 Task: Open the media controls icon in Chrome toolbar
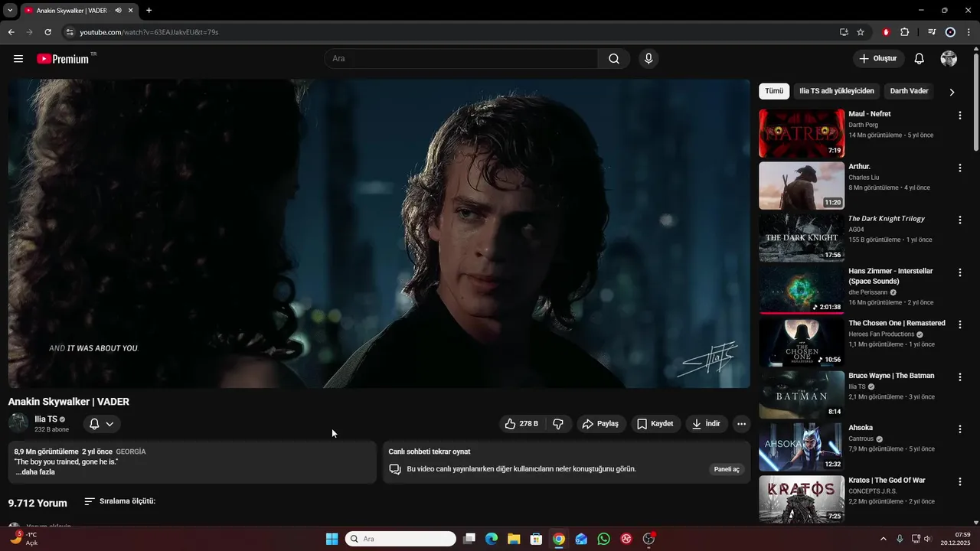click(x=932, y=32)
